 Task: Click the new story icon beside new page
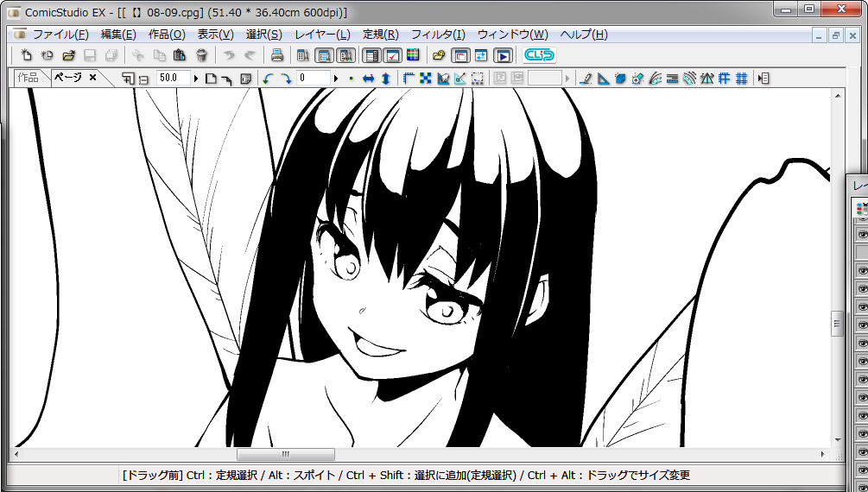coord(47,55)
